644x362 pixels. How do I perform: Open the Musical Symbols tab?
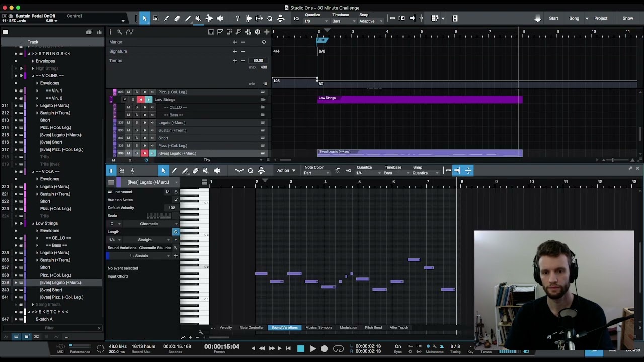(319, 328)
